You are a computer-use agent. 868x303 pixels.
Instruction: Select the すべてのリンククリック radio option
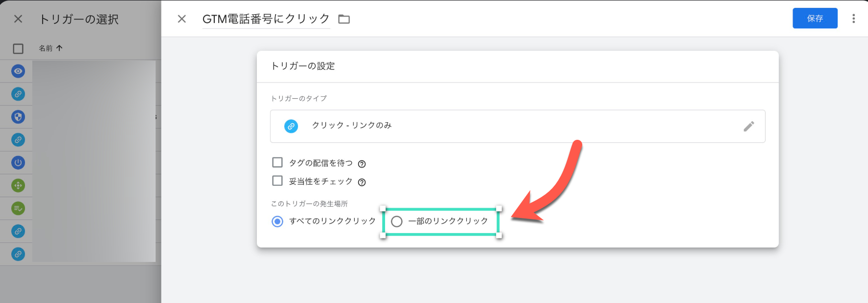coord(277,221)
